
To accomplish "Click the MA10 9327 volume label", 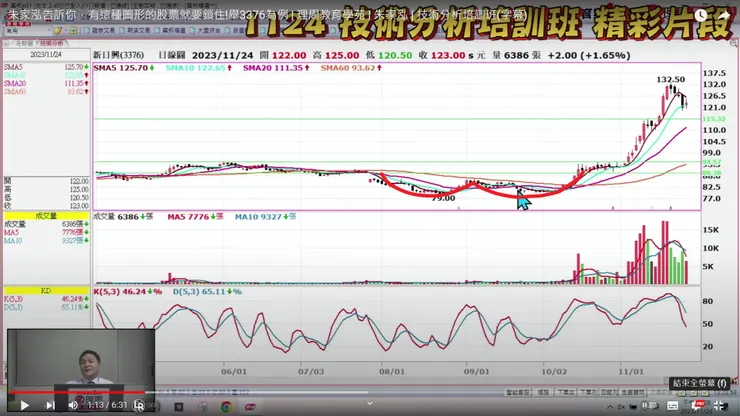I will (x=265, y=217).
